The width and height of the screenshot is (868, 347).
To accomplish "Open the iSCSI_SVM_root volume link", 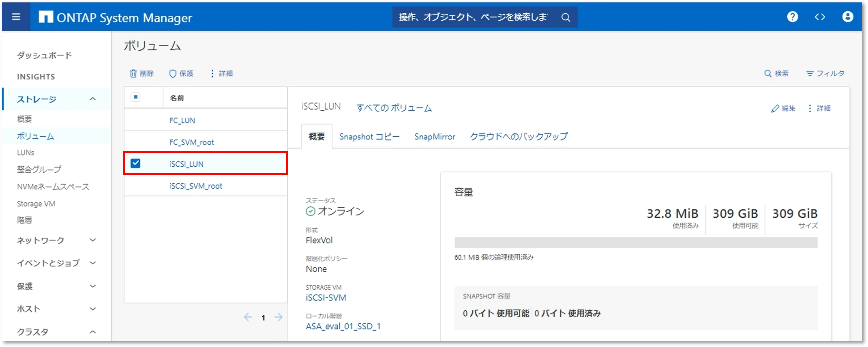I will coord(196,186).
